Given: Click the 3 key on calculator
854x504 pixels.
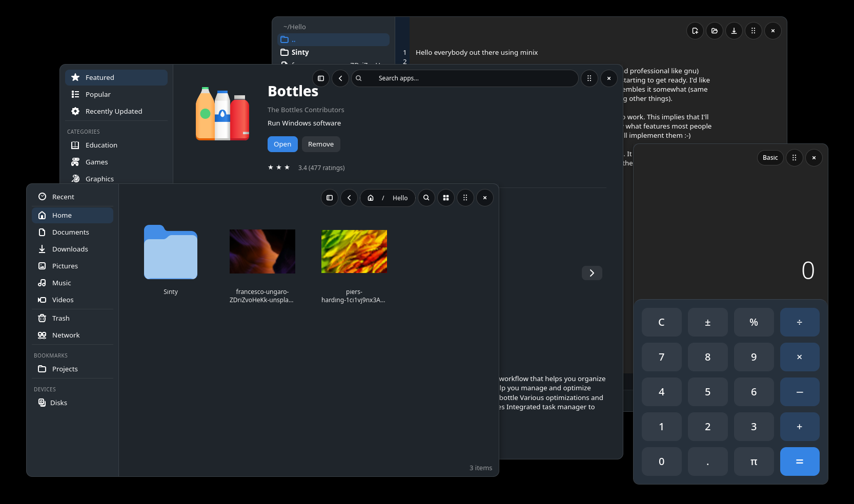Looking at the screenshot, I should (754, 427).
